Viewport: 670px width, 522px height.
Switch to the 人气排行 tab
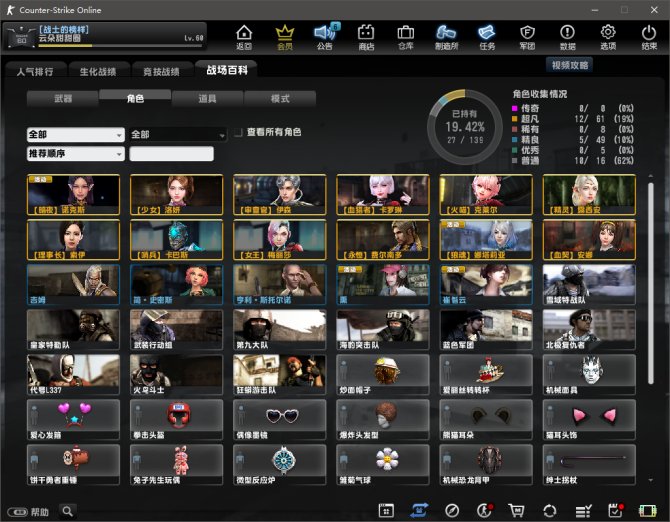click(35, 71)
